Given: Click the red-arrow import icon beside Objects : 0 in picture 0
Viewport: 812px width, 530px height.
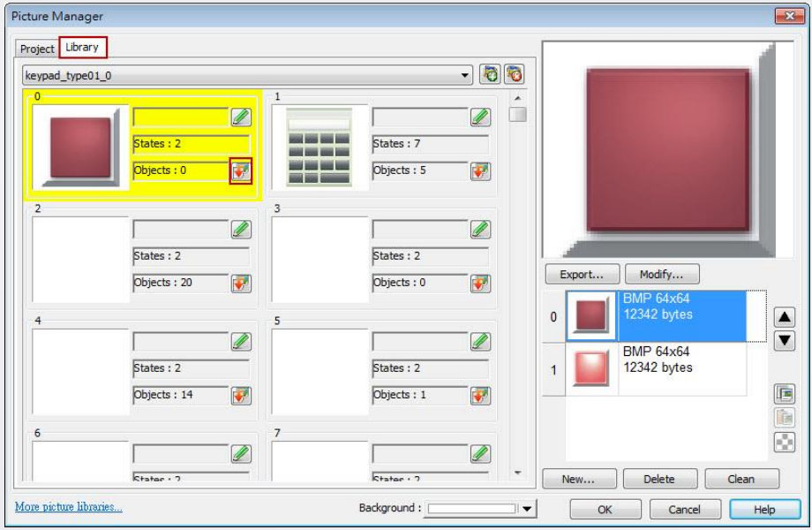Looking at the screenshot, I should click(241, 171).
